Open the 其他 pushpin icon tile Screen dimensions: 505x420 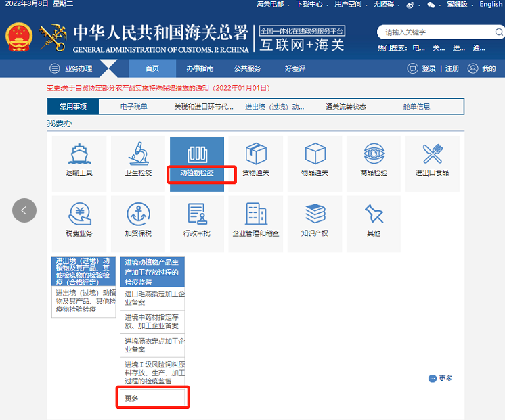(x=374, y=224)
